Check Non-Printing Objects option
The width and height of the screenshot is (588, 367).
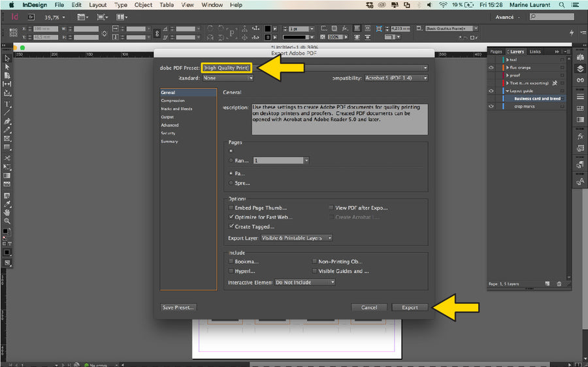tap(314, 261)
